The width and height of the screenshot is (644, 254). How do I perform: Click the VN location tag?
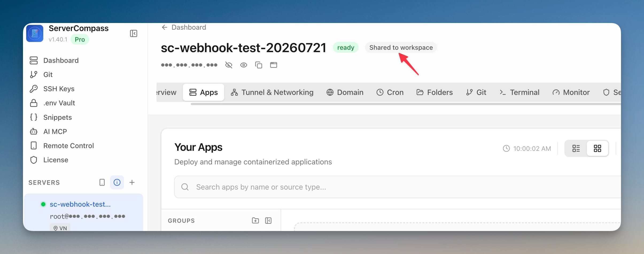tap(60, 228)
